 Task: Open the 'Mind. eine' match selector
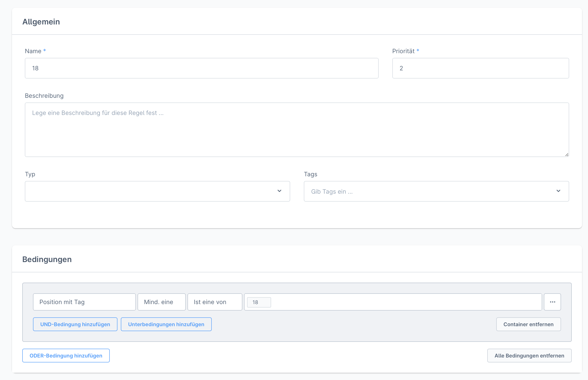tap(162, 302)
